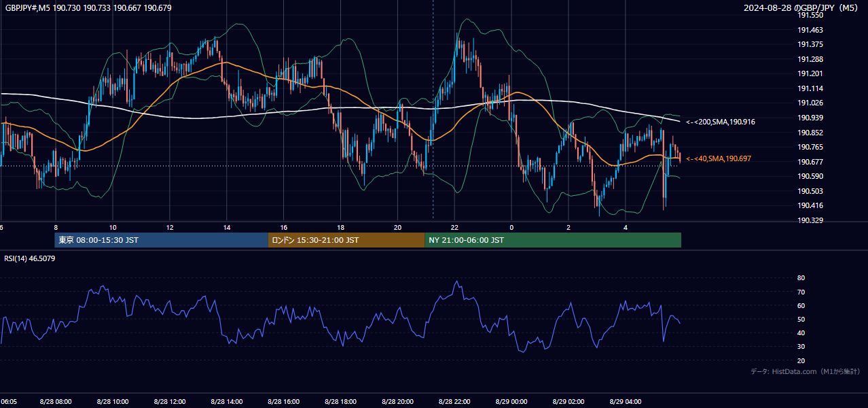The height and width of the screenshot is (408, 868).
Task: Click RSI scale value 60
Action: (801, 305)
